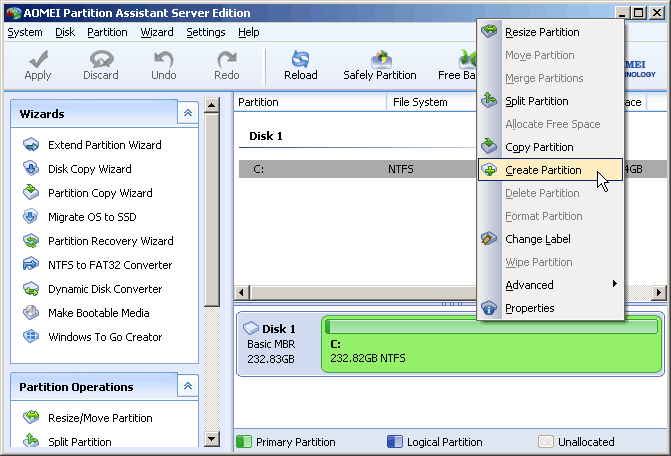Choose Change Label menu entry
Screen dimensions: 671x456
click(x=550, y=239)
